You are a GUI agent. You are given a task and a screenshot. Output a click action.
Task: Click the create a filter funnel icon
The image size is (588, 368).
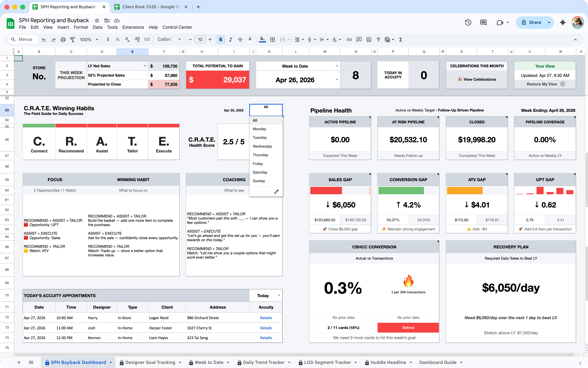click(378, 39)
